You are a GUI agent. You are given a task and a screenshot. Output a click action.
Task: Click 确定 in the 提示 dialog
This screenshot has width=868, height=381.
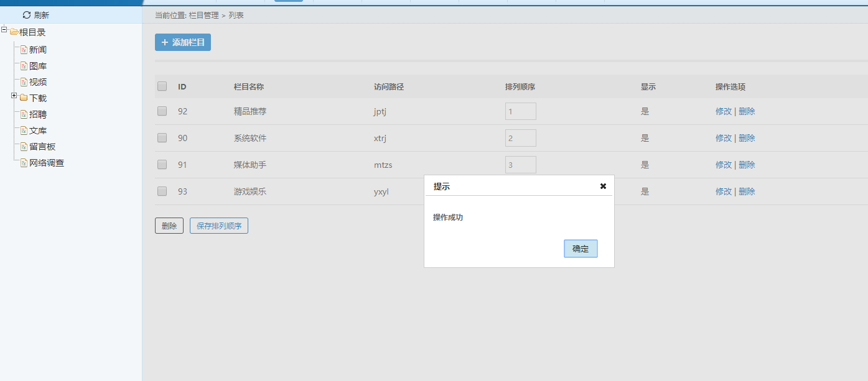pos(581,249)
